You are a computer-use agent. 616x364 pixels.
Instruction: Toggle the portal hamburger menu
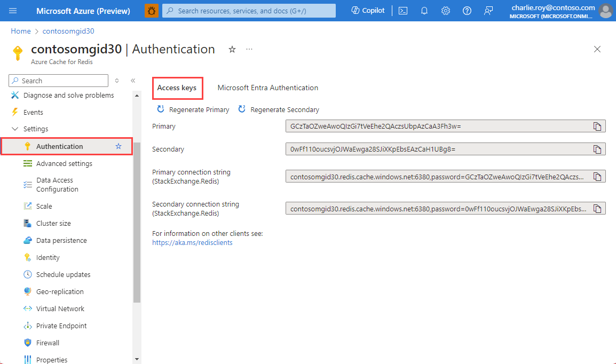point(13,11)
